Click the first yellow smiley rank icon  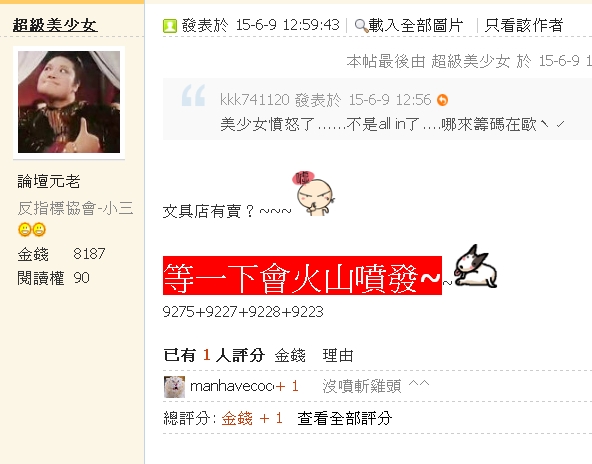click(25, 230)
